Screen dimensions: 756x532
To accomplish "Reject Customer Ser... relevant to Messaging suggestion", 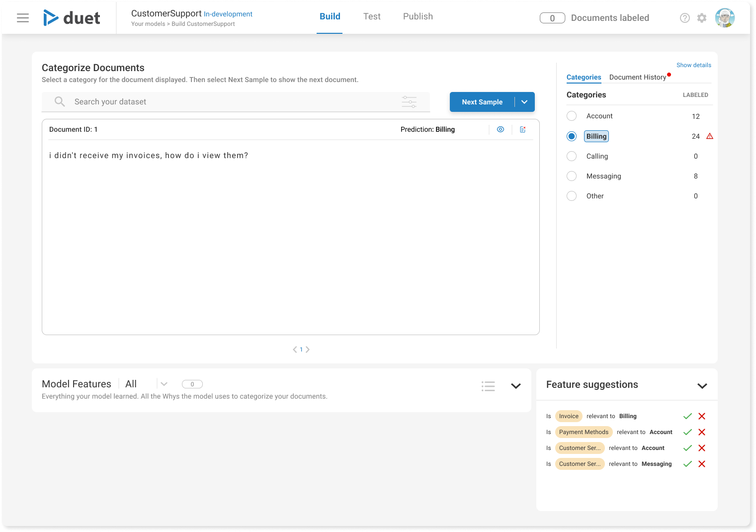I will pos(702,464).
